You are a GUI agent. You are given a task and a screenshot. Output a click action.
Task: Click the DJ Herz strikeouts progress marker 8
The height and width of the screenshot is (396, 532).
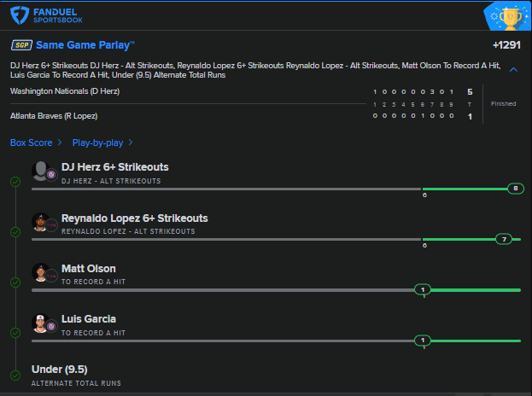pos(516,189)
